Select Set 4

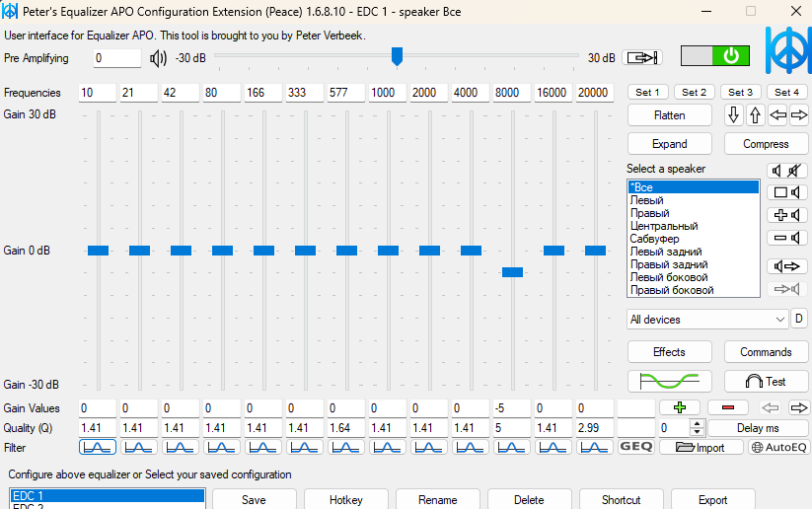pyautogui.click(x=787, y=92)
